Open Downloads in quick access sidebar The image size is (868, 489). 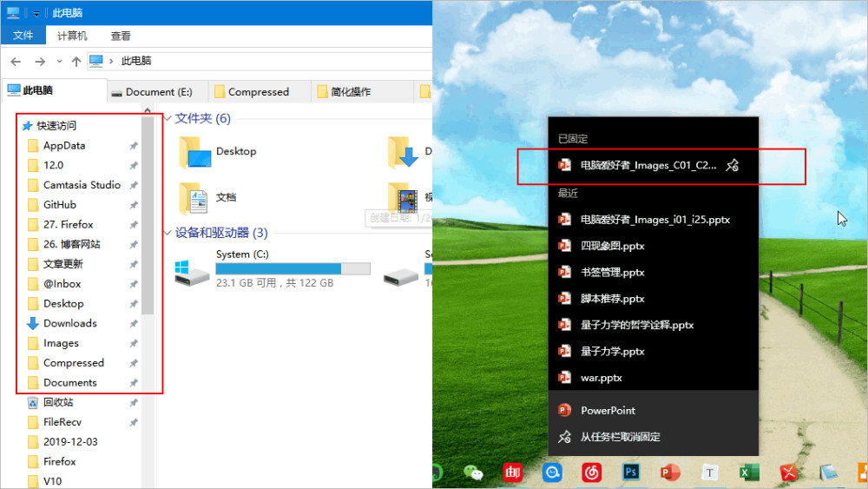(69, 323)
